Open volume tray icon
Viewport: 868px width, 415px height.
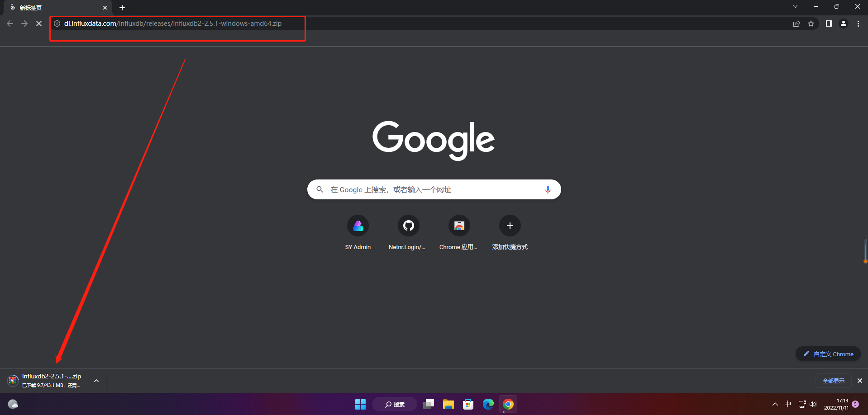[x=813, y=404]
